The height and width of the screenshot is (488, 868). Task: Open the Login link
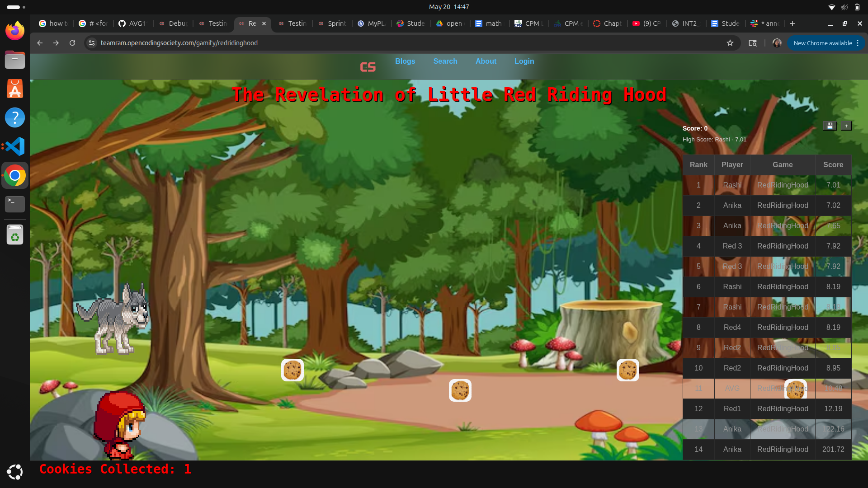click(524, 61)
